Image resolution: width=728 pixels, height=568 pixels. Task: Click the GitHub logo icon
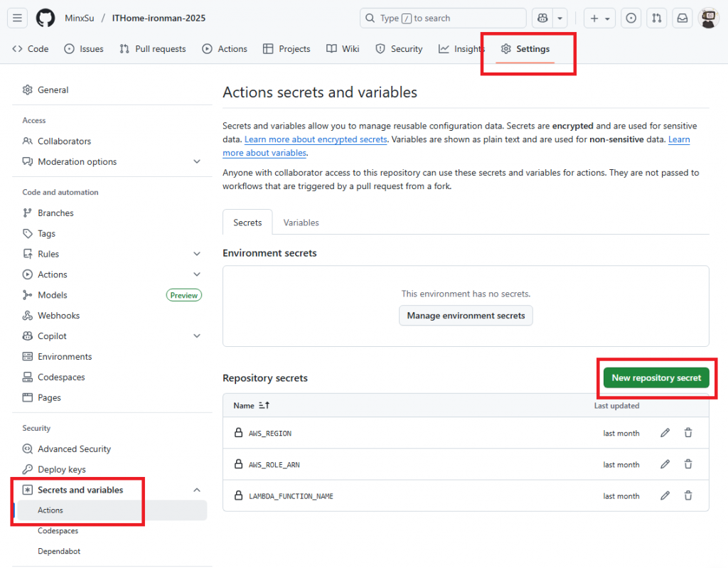pos(45,18)
